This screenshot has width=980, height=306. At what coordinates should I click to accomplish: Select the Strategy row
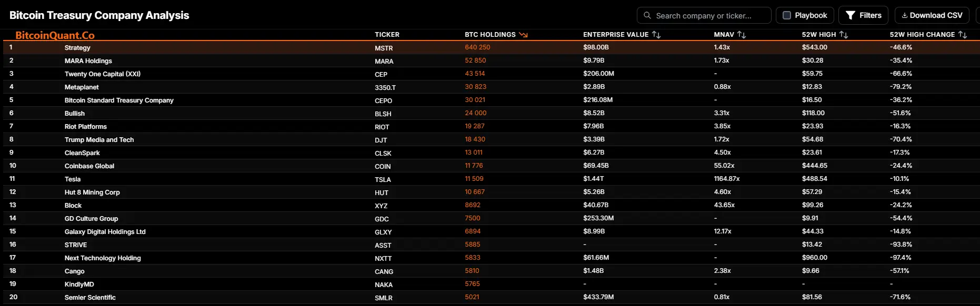(x=77, y=48)
